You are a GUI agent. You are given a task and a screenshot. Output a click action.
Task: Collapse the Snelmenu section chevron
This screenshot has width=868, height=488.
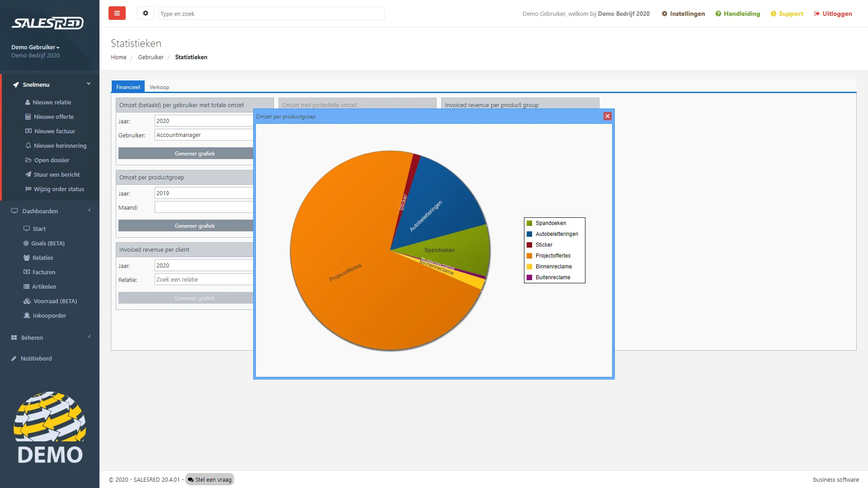(89, 84)
